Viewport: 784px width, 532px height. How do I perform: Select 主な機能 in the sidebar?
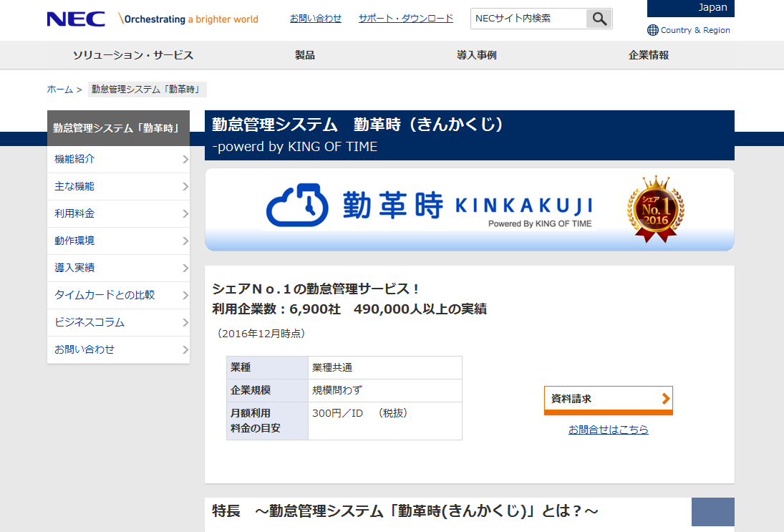coord(119,186)
